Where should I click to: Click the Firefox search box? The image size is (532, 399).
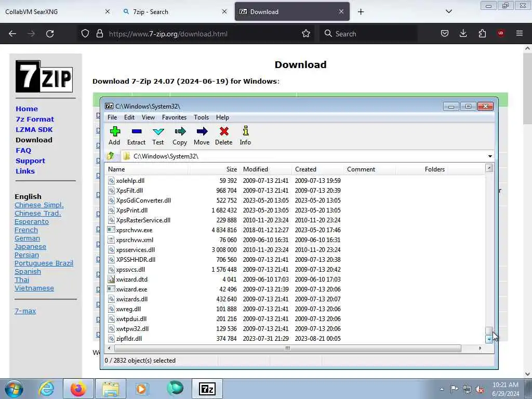(368, 34)
